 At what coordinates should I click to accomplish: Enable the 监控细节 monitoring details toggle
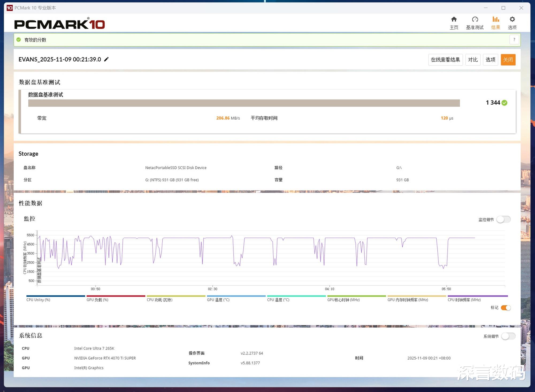coord(503,219)
